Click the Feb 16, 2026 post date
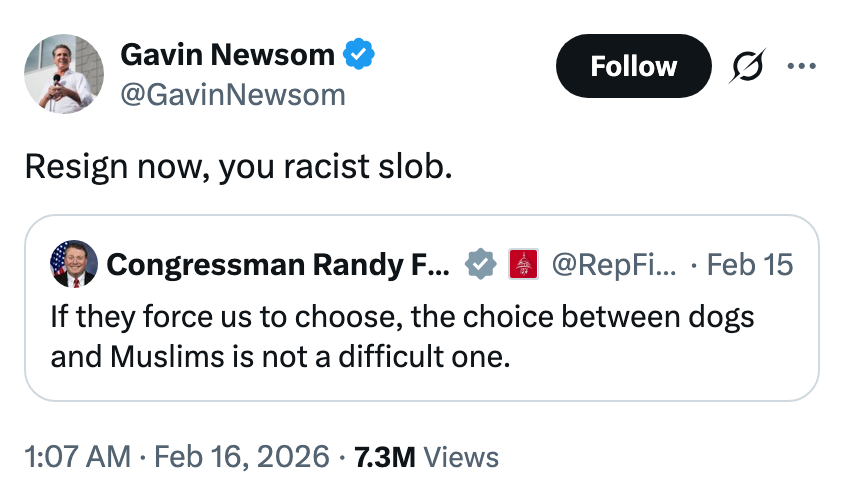 click(242, 457)
